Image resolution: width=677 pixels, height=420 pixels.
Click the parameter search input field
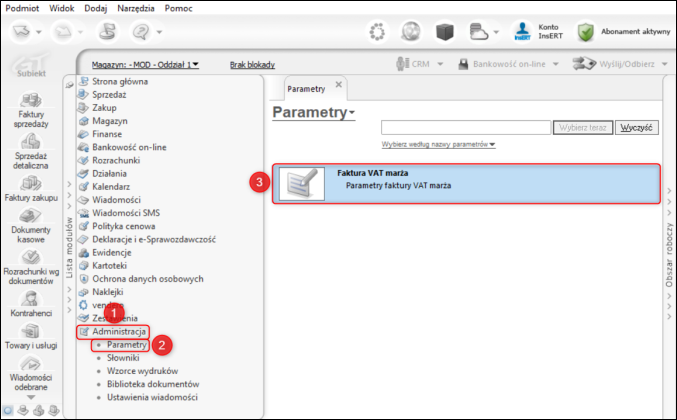466,128
